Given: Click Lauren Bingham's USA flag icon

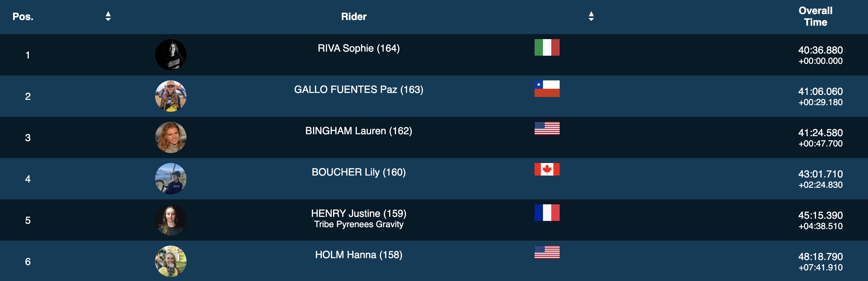Looking at the screenshot, I should click(x=546, y=128).
